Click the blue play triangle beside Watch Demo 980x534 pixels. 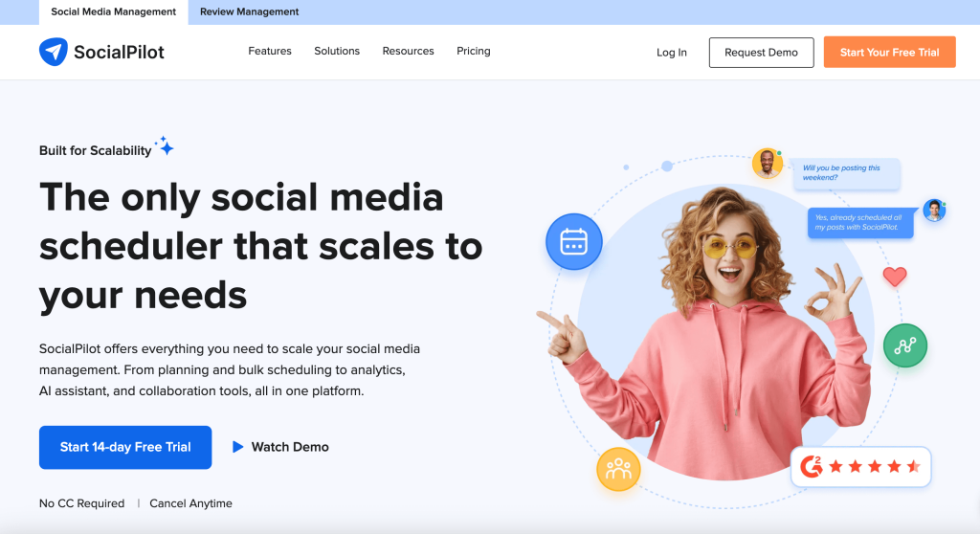(x=237, y=447)
